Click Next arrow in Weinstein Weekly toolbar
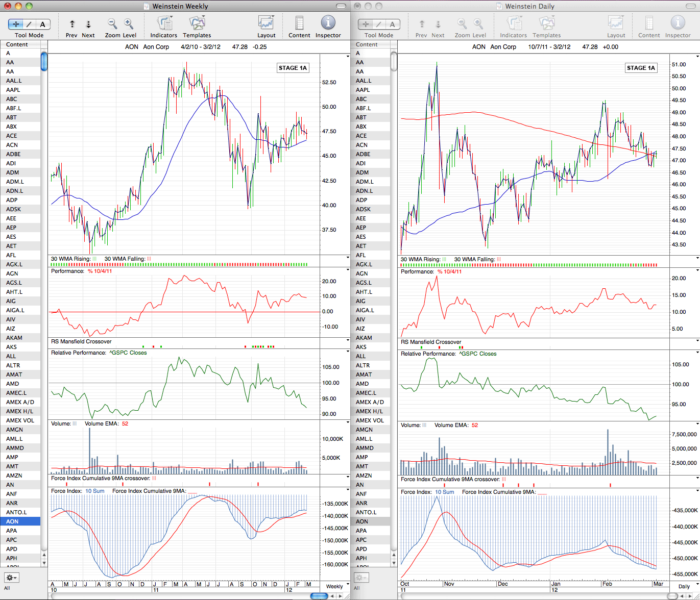The width and height of the screenshot is (700, 600). (88, 24)
